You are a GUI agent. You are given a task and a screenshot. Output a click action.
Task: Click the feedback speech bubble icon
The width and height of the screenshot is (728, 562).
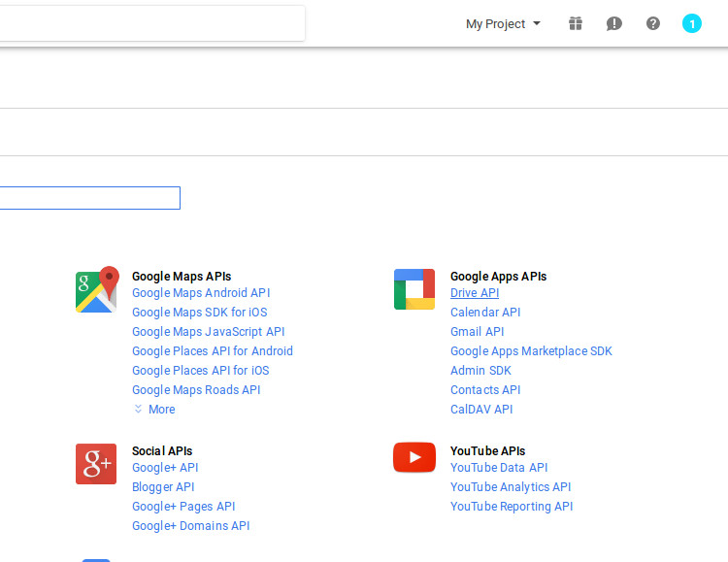coord(613,23)
